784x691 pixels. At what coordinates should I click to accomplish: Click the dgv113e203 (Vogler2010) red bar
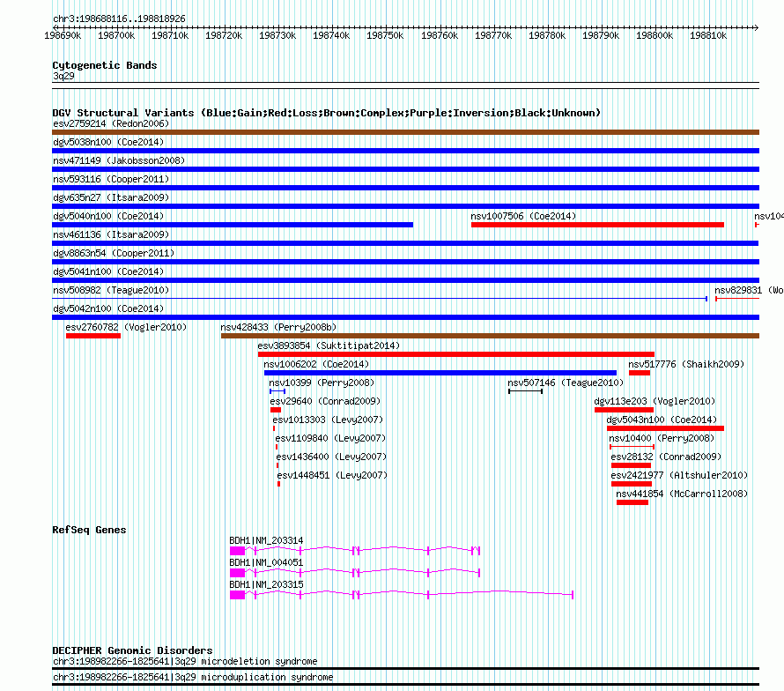pyautogui.click(x=624, y=410)
